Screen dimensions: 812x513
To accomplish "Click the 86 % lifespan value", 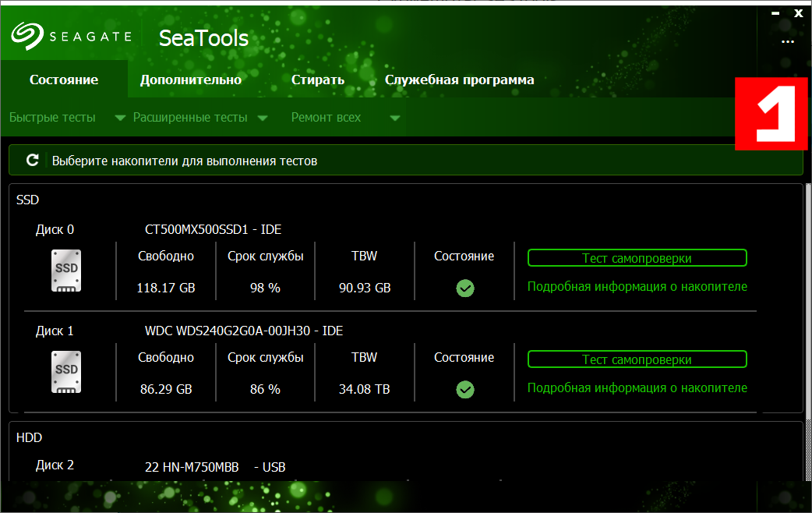I will 265,390.
